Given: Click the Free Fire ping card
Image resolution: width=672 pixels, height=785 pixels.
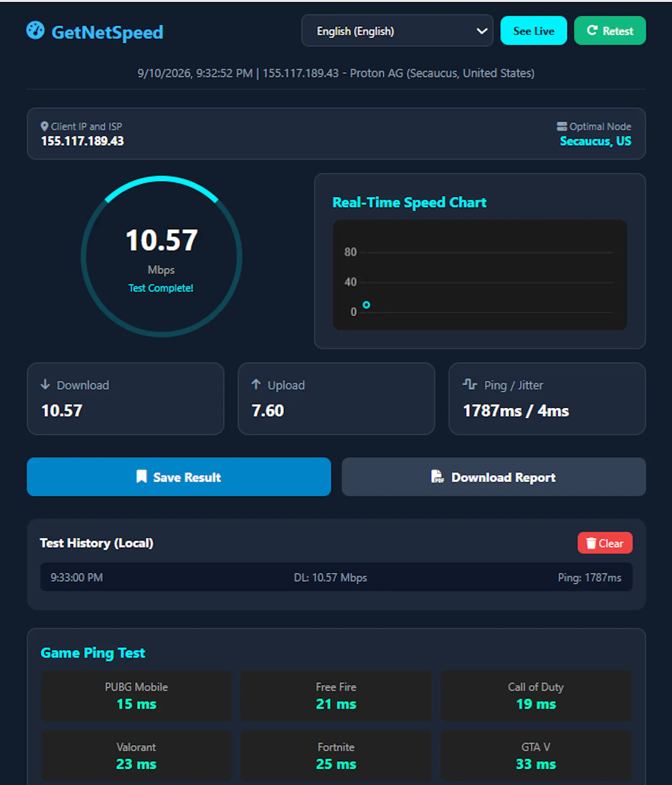Looking at the screenshot, I should (x=336, y=696).
